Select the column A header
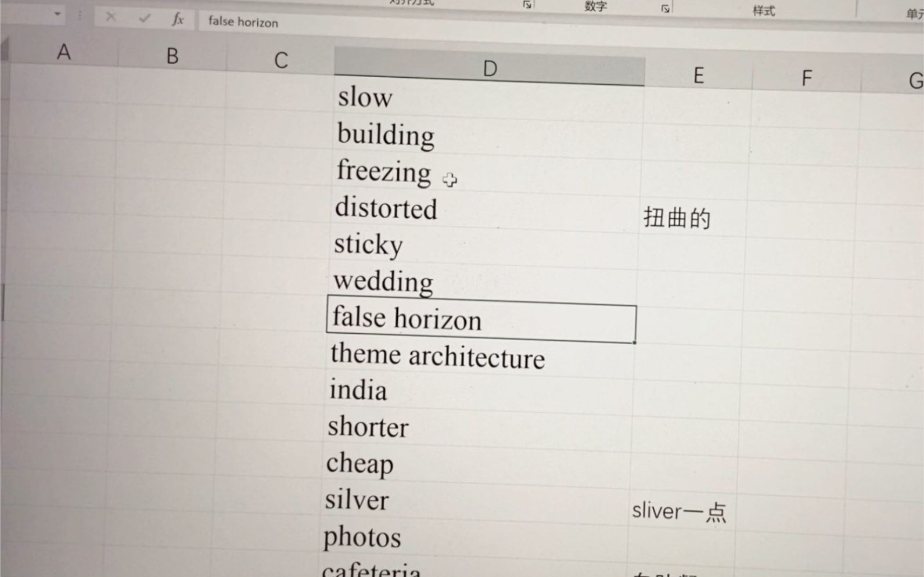The width and height of the screenshot is (924, 577). (x=64, y=52)
